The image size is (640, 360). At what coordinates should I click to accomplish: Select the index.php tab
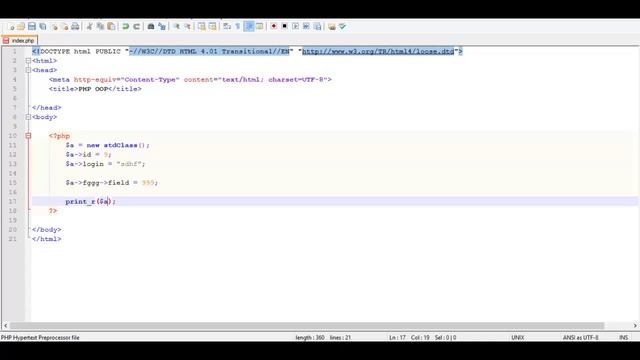click(19, 40)
